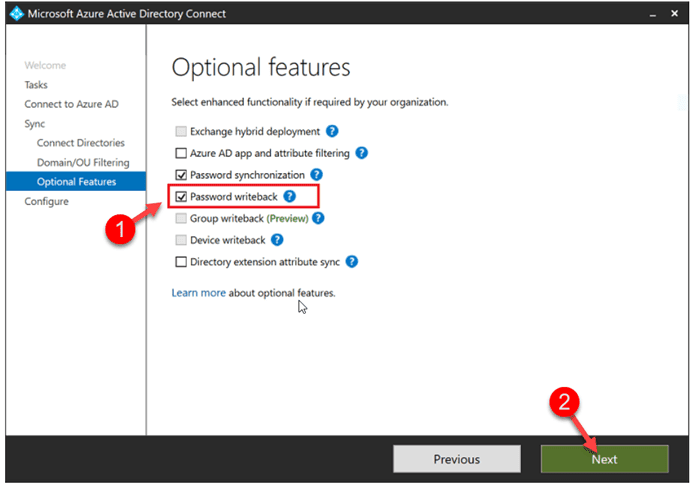Toggle the Password writeback checkbox
The image size is (698, 493).
[x=181, y=196]
